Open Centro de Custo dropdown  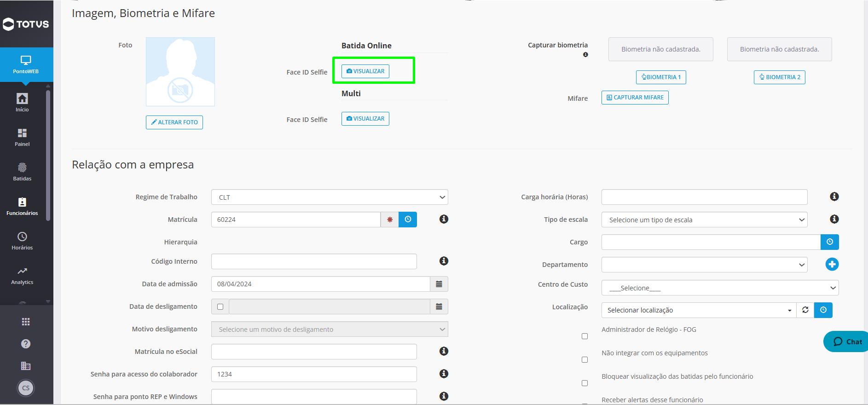click(x=720, y=288)
